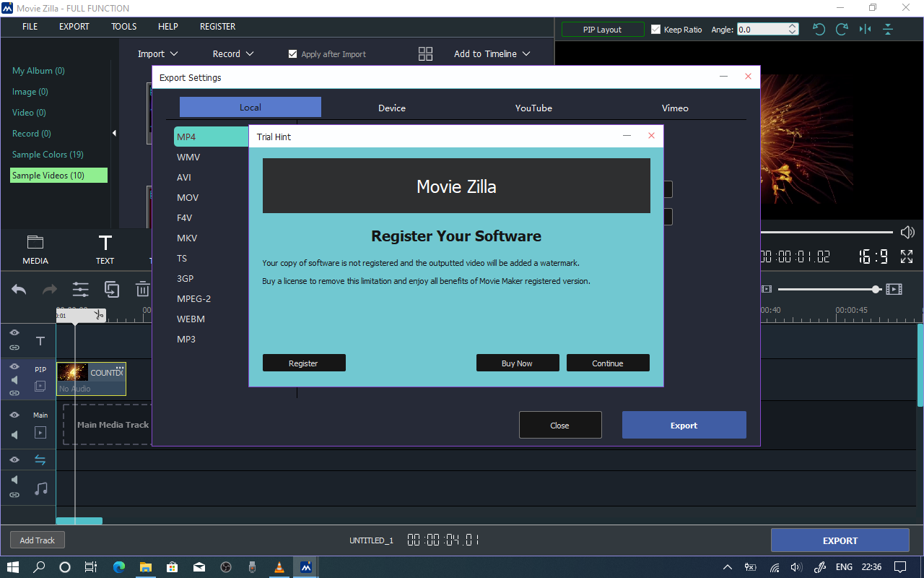Image resolution: width=924 pixels, height=578 pixels.
Task: Click the trash delete icon
Action: coord(143,290)
